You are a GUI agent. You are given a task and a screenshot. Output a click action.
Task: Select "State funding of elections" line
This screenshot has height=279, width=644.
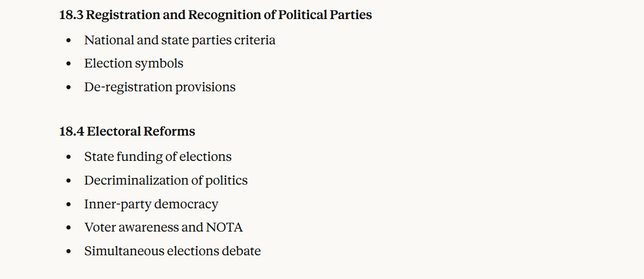[158, 157]
